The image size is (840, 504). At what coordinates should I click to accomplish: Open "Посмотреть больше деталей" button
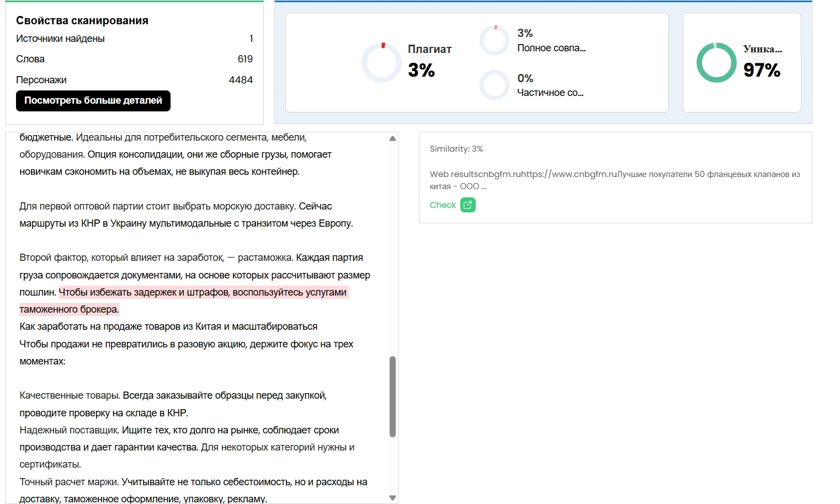pyautogui.click(x=93, y=101)
